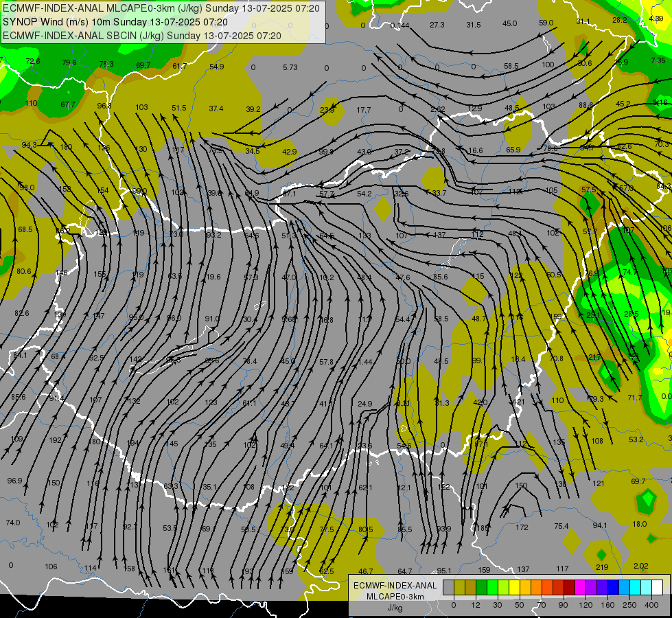Click the 71.7 value on the map

(635, 398)
